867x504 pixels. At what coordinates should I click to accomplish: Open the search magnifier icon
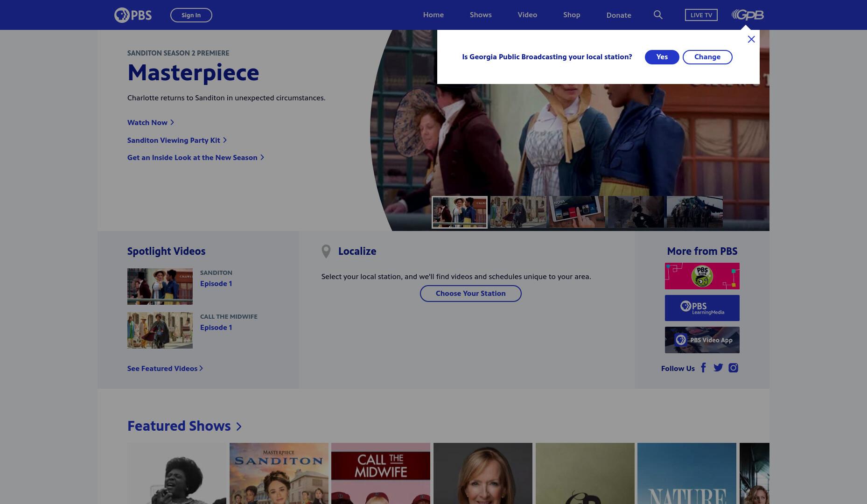pyautogui.click(x=658, y=15)
